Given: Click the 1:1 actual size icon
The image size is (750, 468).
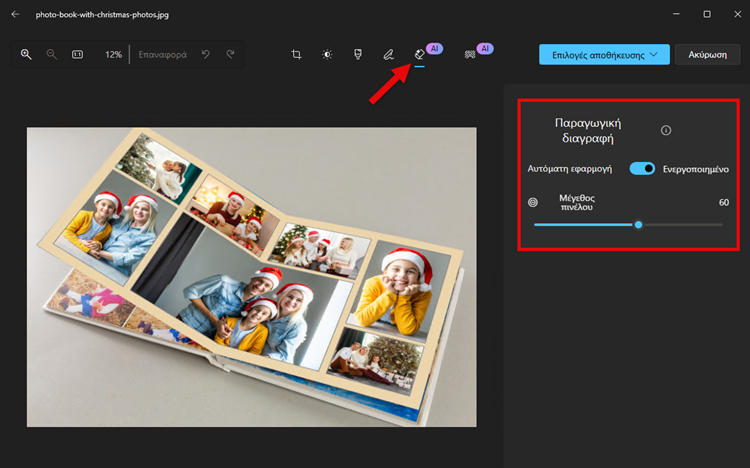Looking at the screenshot, I should click(77, 54).
